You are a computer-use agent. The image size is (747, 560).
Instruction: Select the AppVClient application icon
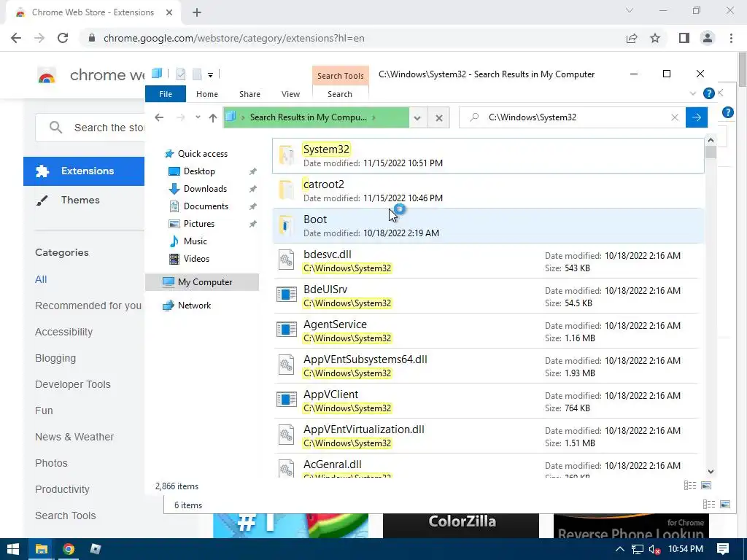pos(286,400)
